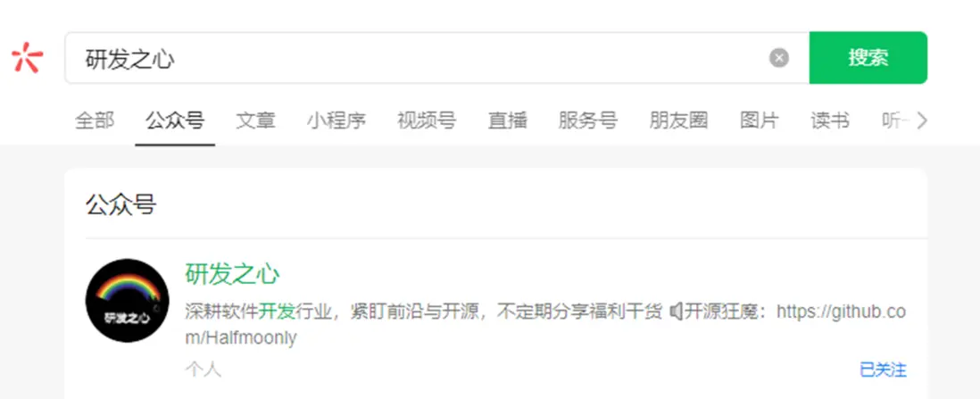Select the 公众号 tab
The width and height of the screenshot is (980, 399).
[175, 121]
